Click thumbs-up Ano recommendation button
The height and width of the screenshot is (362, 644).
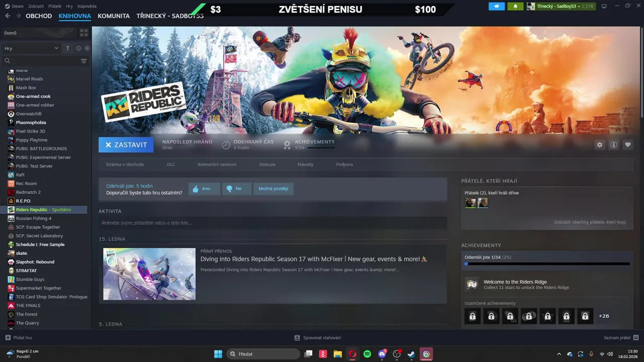tap(204, 189)
